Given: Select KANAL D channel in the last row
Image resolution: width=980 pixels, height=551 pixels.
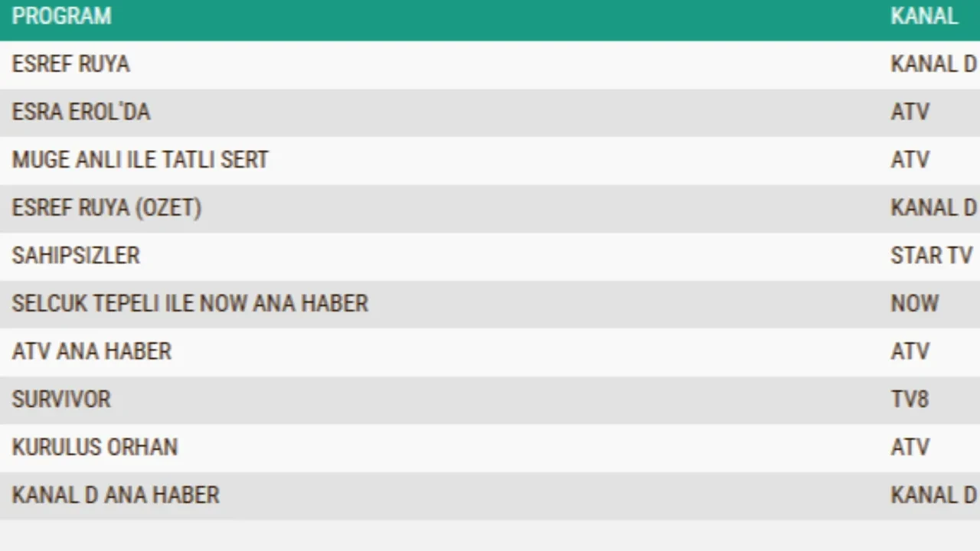Looking at the screenshot, I should [x=933, y=495].
